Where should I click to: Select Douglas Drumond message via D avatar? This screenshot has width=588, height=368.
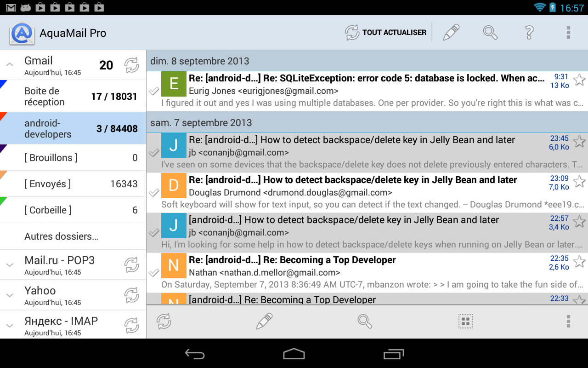tap(174, 185)
